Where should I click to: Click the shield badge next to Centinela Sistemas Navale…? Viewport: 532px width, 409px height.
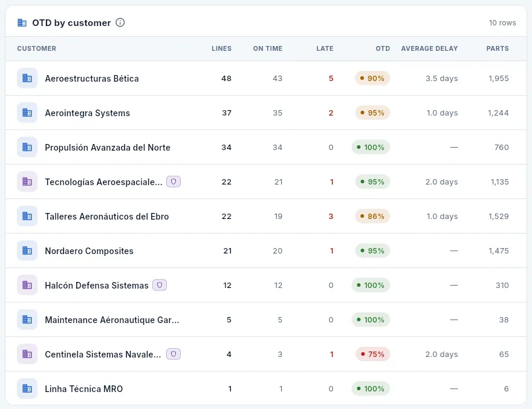174,354
